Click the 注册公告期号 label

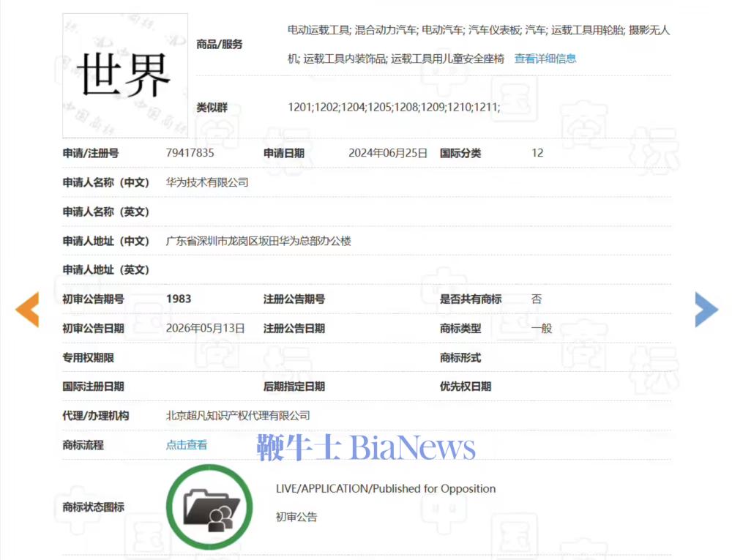pos(294,299)
